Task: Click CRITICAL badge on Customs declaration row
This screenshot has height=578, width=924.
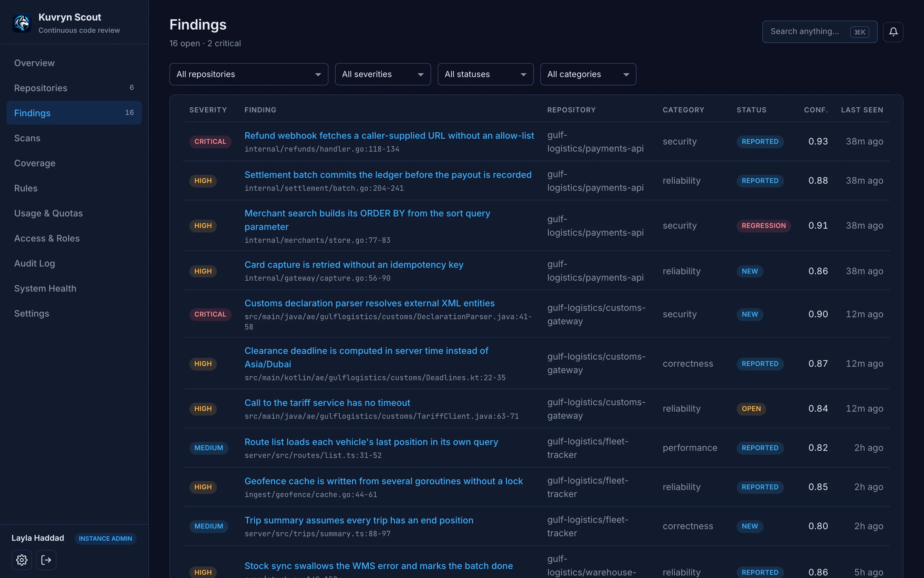Action: point(210,314)
